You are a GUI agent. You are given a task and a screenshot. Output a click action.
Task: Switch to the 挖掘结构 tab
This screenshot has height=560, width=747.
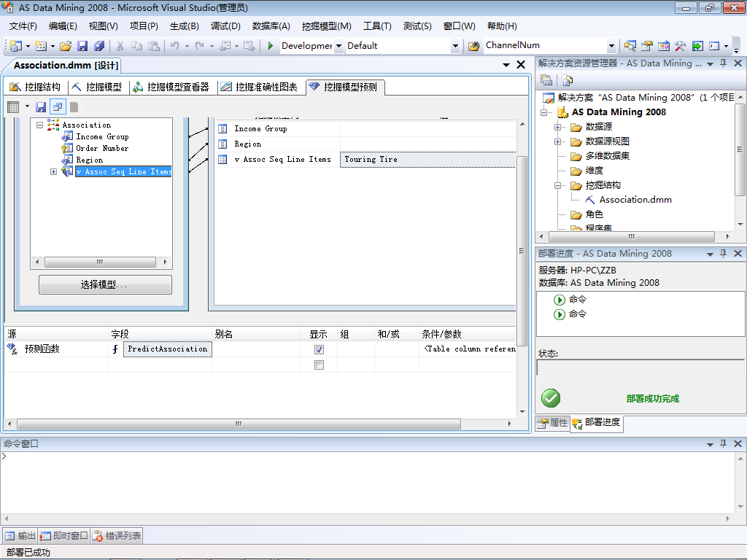tap(35, 87)
